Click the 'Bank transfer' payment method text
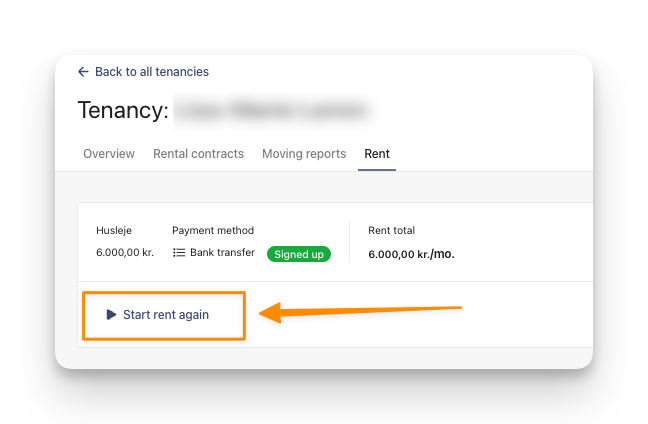Image resolution: width=648 pixels, height=424 pixels. (222, 252)
